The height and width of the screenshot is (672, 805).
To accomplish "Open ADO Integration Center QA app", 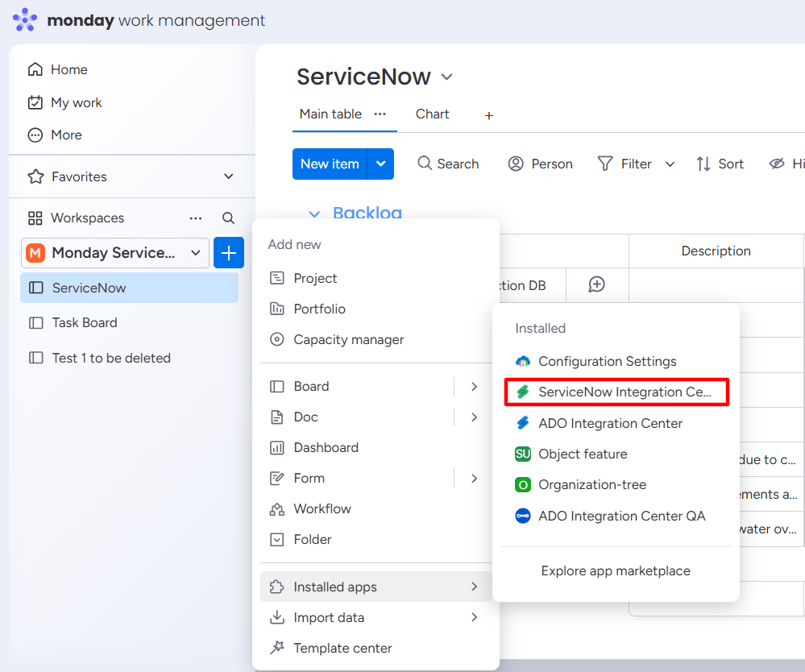I will click(616, 516).
